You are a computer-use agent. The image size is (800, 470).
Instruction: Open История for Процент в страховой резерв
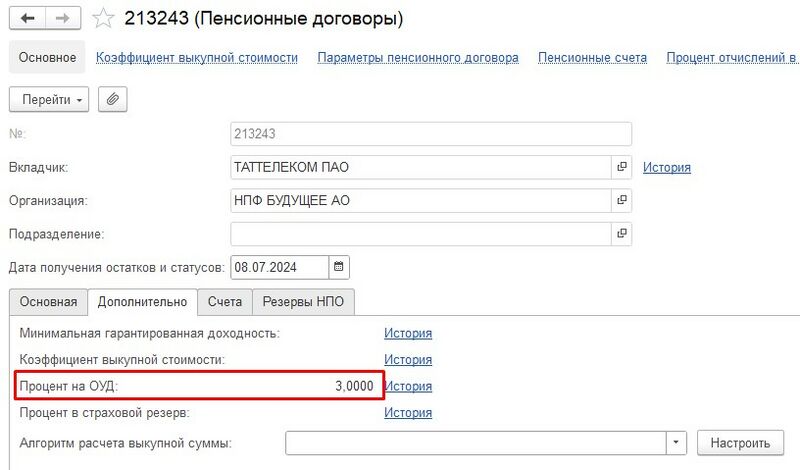(x=408, y=412)
